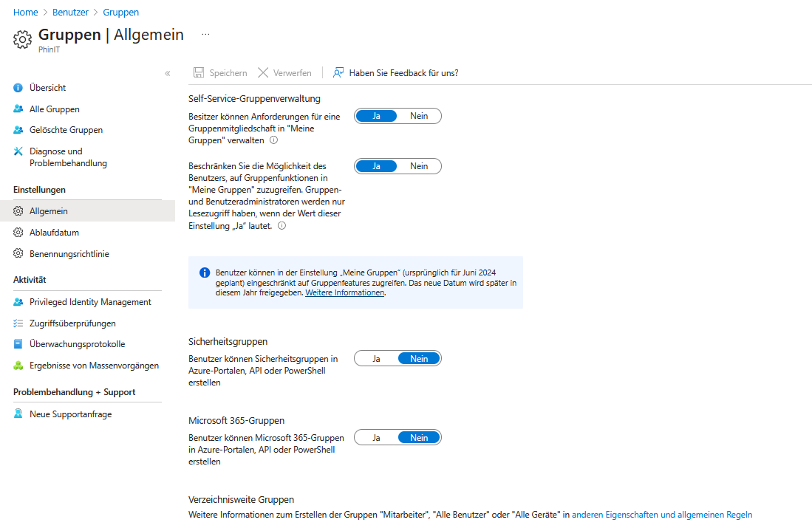
Task: Click the gear icon beside Benennungsrichtlinie
Action: pos(16,253)
